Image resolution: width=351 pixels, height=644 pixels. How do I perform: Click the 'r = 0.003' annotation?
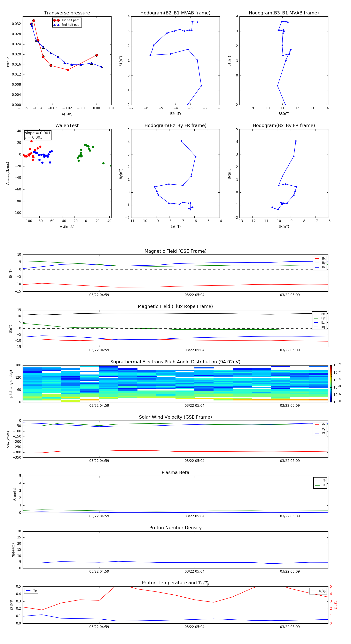tap(34, 137)
